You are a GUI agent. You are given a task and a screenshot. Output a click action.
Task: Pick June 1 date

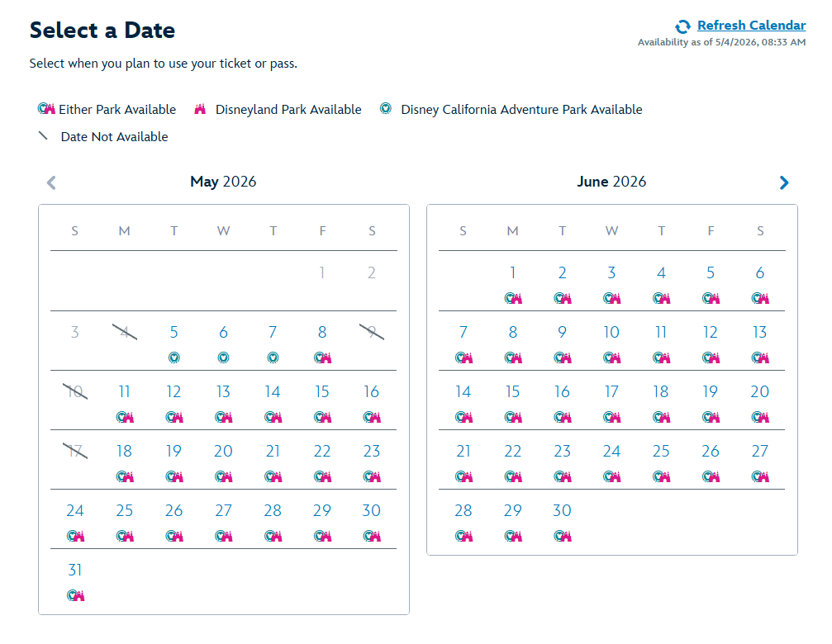(x=512, y=273)
